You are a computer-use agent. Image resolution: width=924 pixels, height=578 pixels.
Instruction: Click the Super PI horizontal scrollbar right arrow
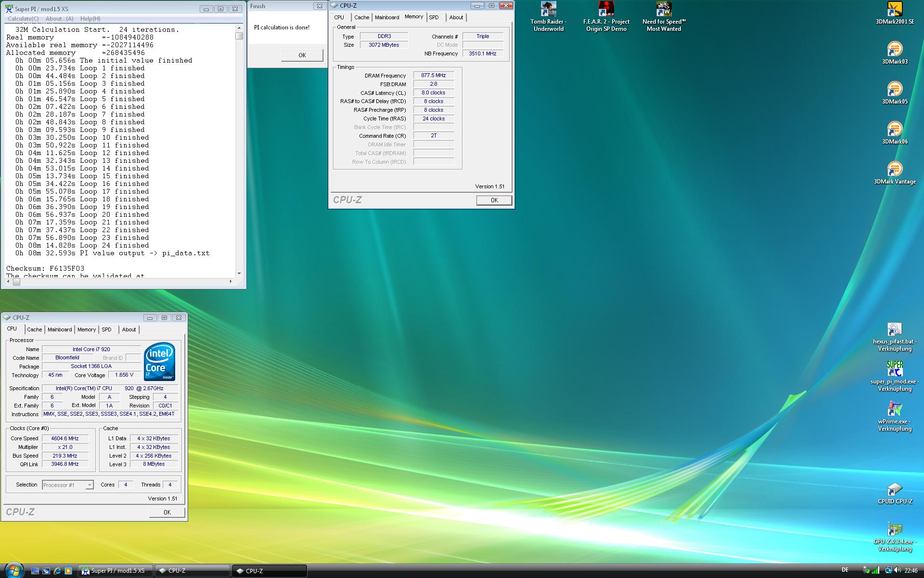(231, 282)
